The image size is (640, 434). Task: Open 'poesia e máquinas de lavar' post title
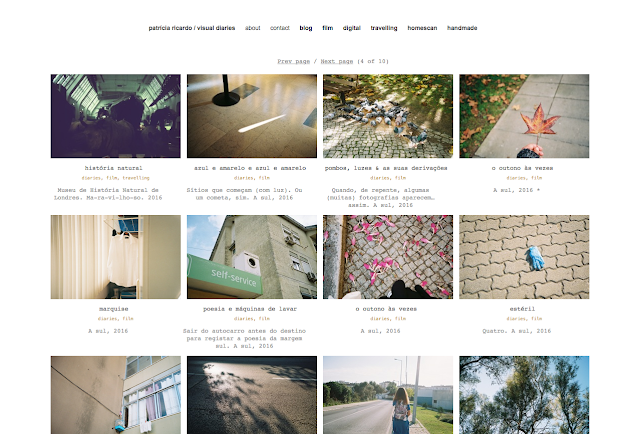(x=250, y=309)
